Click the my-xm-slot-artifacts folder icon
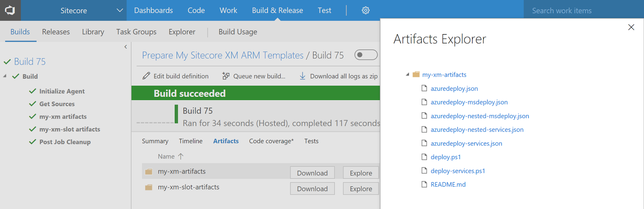644x209 pixels. [x=149, y=187]
